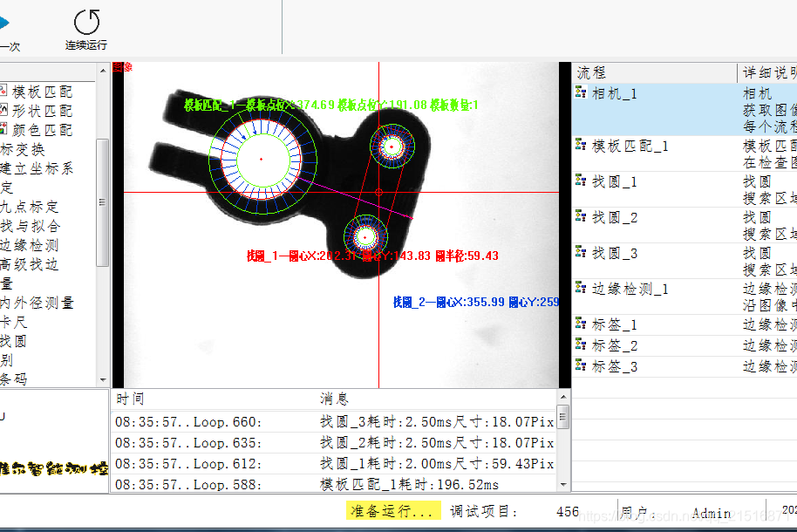Click icon beside 模板匹配_1

[581, 145]
